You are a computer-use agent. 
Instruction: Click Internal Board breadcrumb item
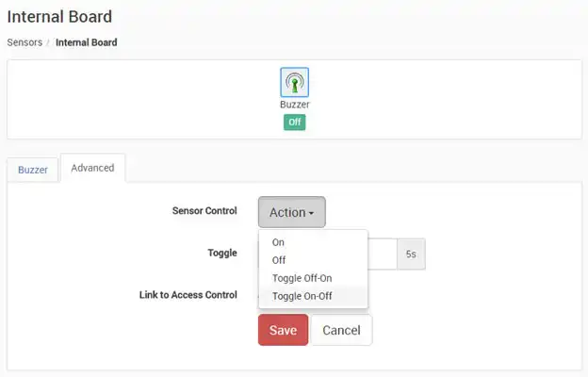87,42
